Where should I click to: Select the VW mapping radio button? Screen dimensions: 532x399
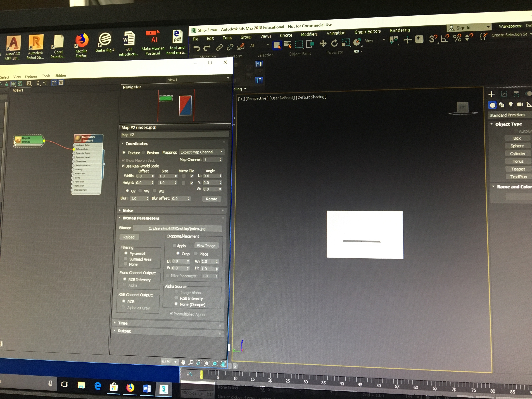pos(140,191)
